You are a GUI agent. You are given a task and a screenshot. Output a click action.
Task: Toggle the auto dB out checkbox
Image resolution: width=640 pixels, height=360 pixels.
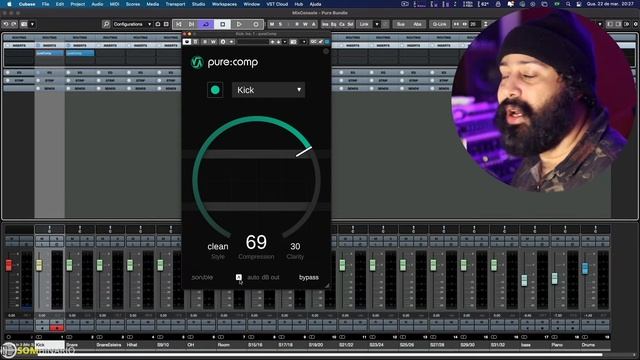(x=239, y=277)
